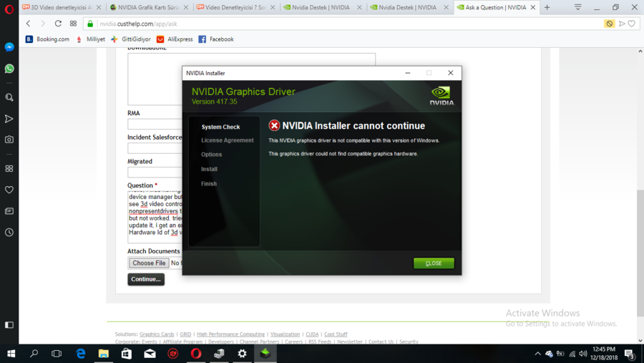
Task: Open WhatsApp in the Opera sidebar
Action: 9,69
